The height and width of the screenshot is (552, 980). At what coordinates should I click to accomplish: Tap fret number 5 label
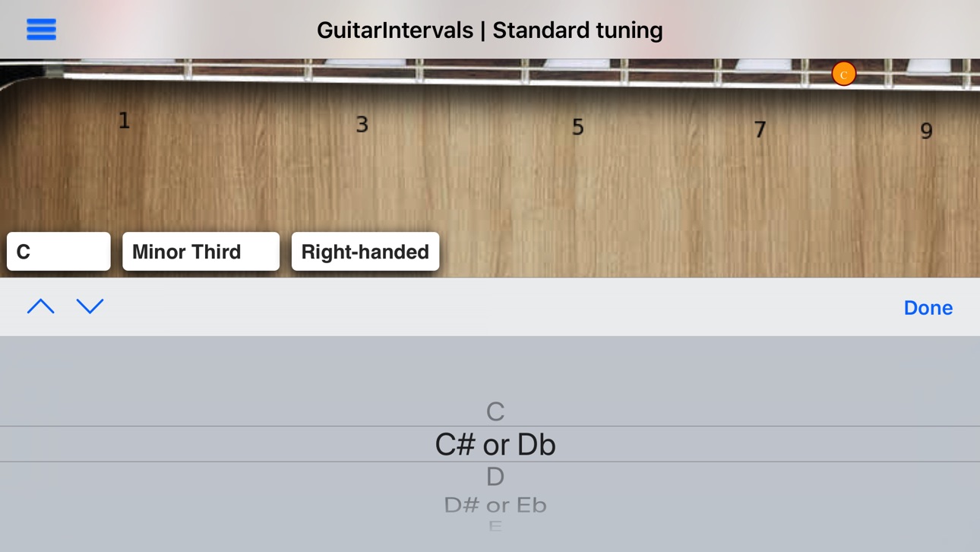pyautogui.click(x=578, y=127)
